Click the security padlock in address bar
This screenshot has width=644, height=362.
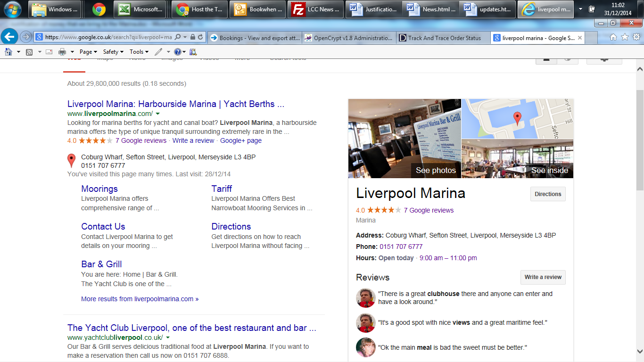tap(192, 37)
